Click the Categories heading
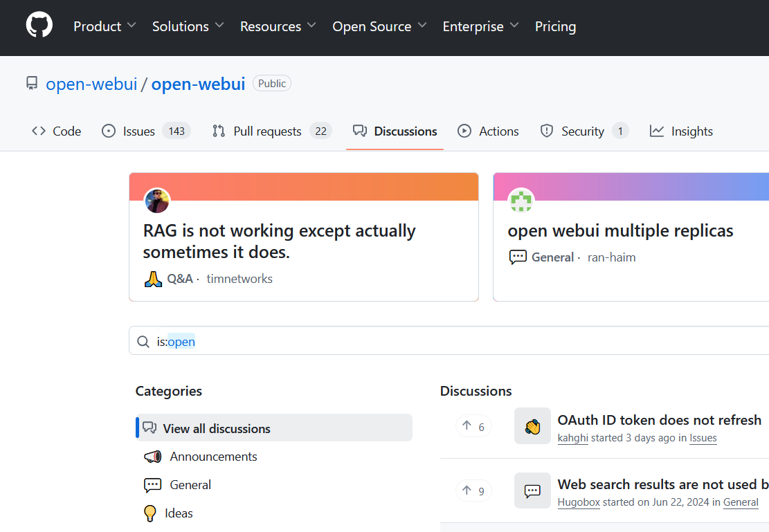 point(169,391)
